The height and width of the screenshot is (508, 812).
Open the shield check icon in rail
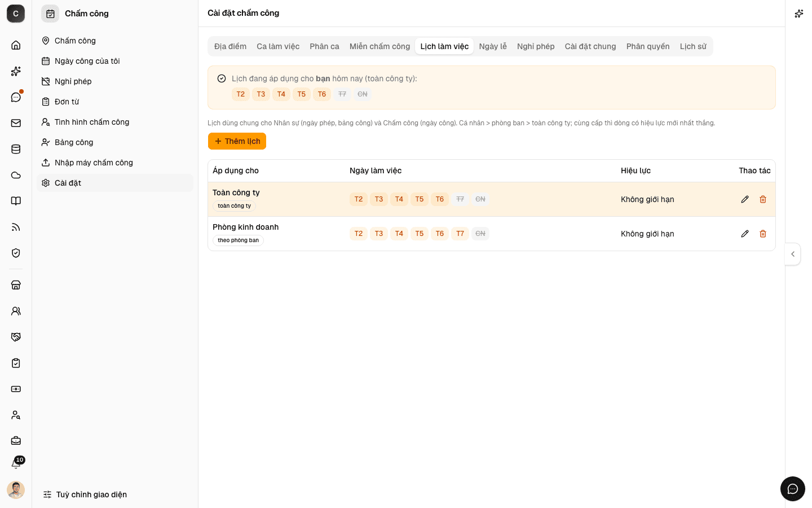[16, 253]
